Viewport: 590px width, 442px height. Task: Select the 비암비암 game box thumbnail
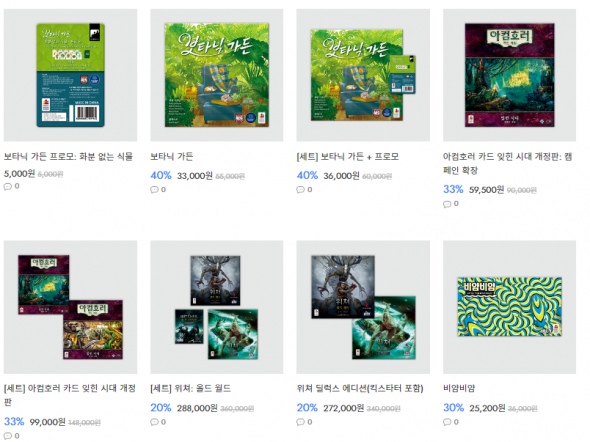click(509, 307)
